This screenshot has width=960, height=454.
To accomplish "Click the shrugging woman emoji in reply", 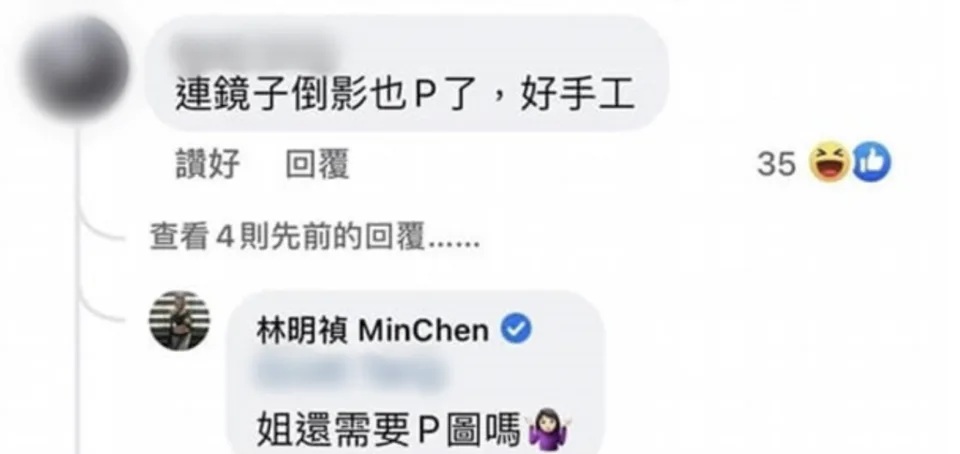I will click(x=548, y=430).
